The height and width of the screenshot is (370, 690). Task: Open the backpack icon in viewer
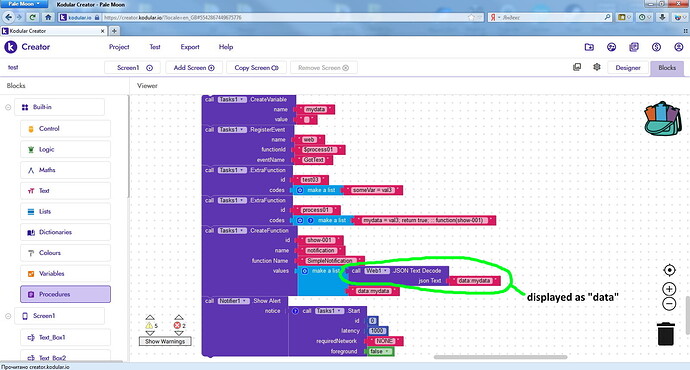click(663, 119)
